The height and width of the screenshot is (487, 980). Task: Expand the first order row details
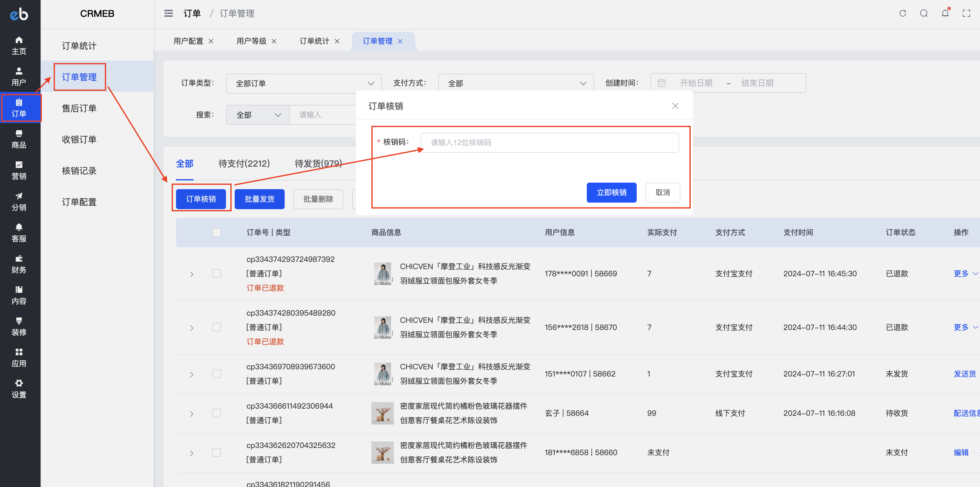(x=191, y=273)
